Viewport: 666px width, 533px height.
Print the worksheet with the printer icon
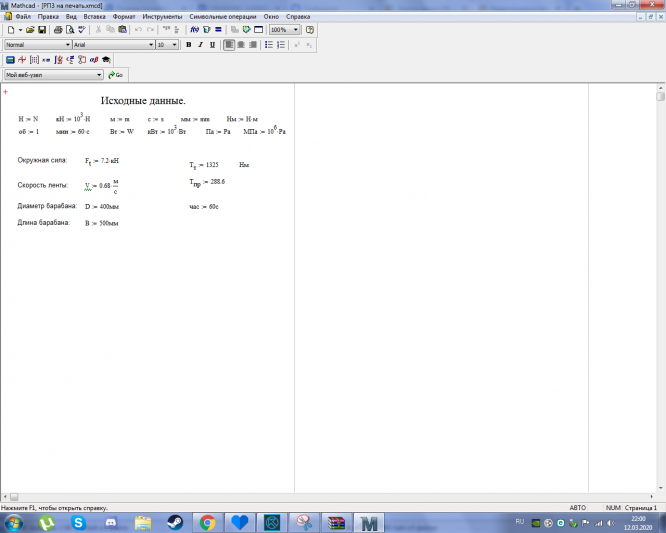point(58,30)
